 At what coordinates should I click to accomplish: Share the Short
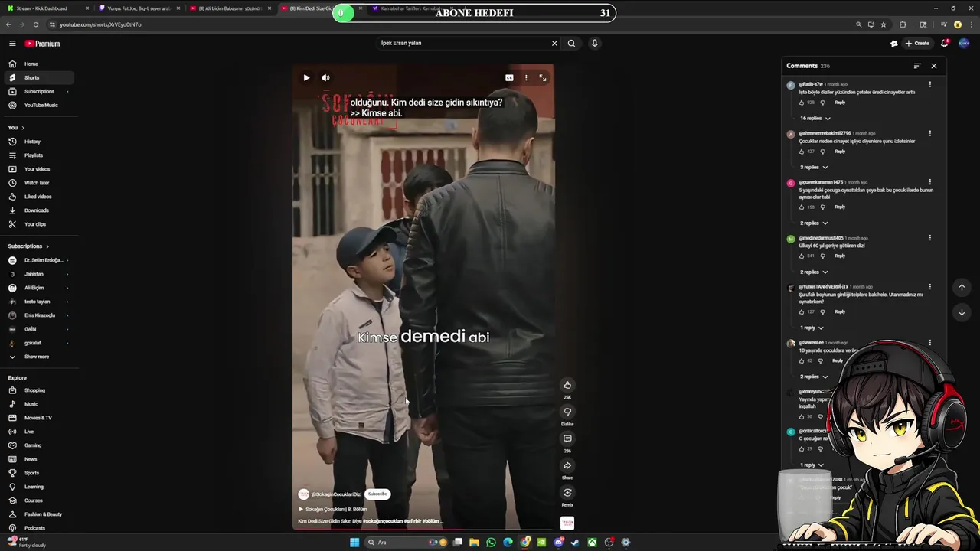pyautogui.click(x=567, y=465)
